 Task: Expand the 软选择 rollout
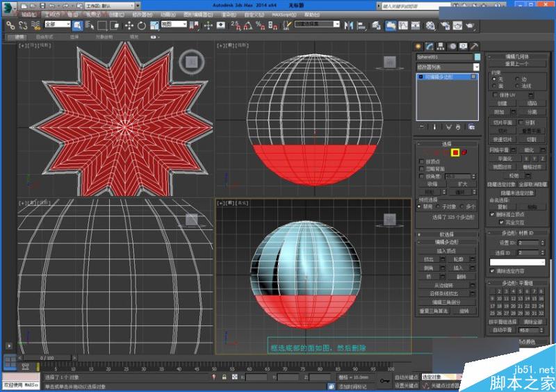tap(447, 234)
